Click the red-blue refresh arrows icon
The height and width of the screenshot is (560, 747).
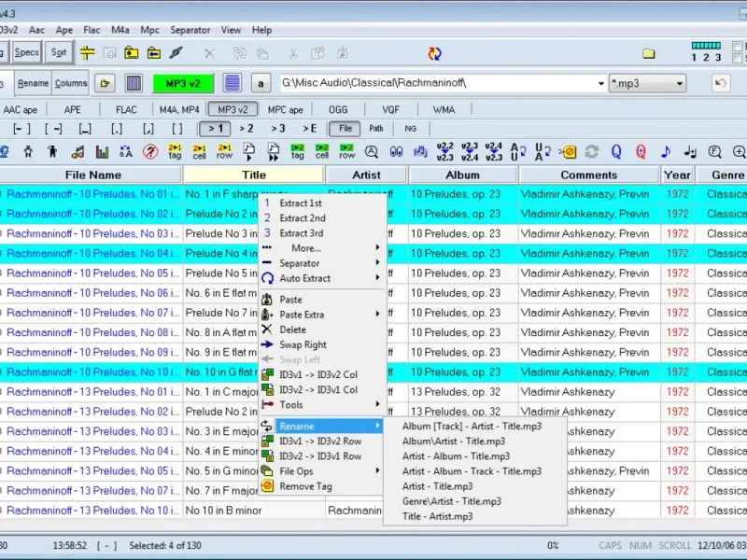click(x=434, y=53)
